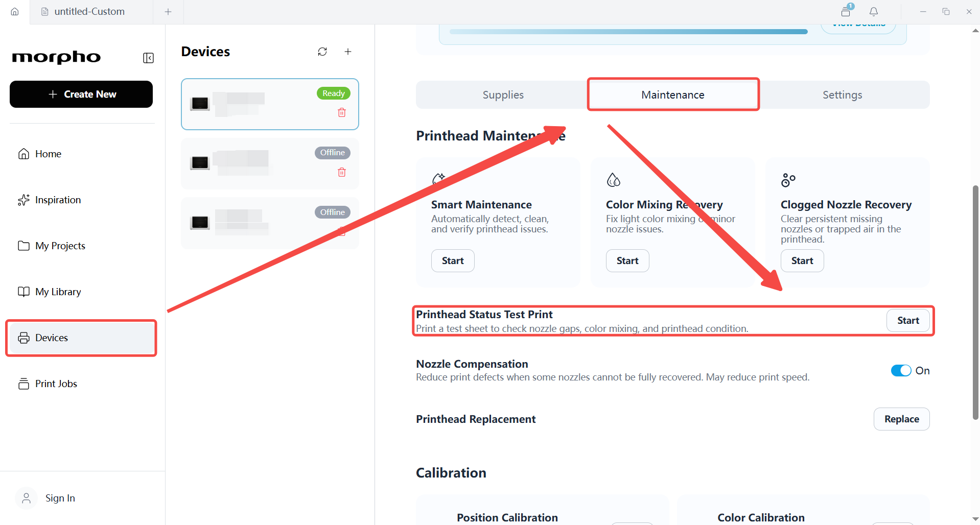Switch to the Supplies tab
The width and height of the screenshot is (980, 525).
coord(503,94)
